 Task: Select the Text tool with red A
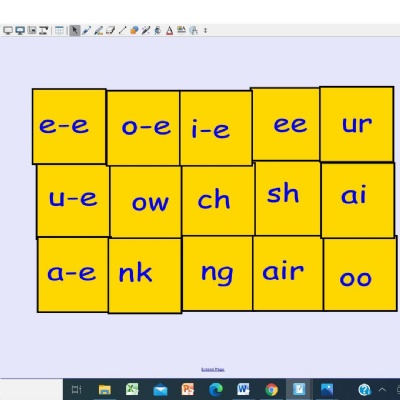[169, 31]
